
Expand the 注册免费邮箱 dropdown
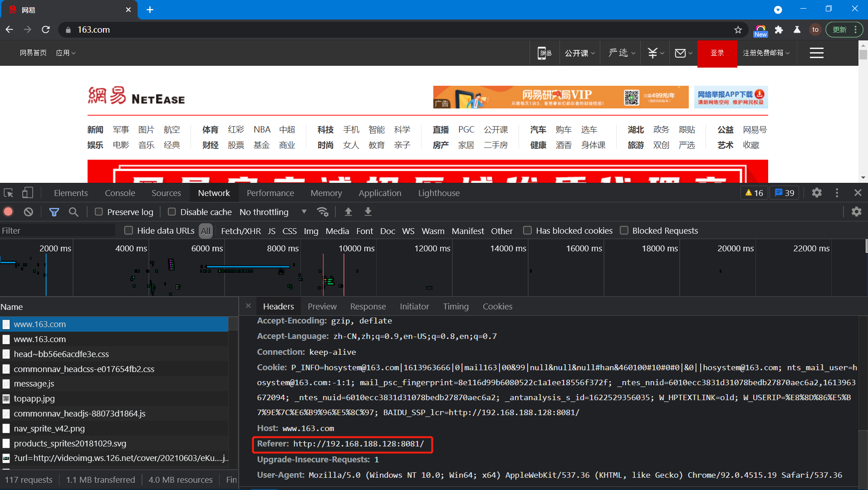click(766, 53)
